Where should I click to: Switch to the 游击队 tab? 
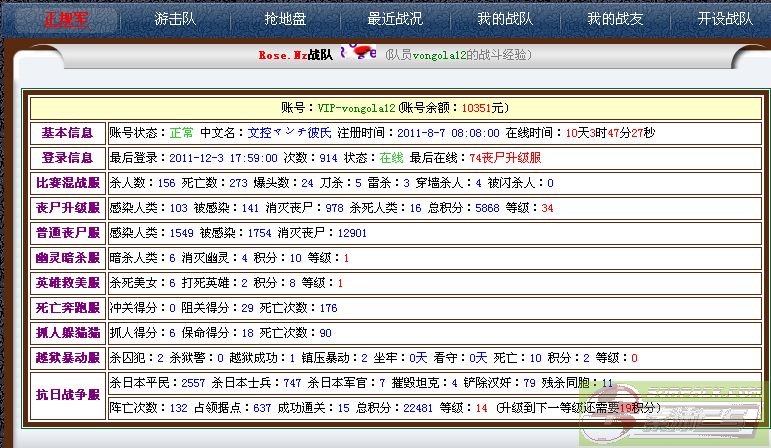click(176, 19)
